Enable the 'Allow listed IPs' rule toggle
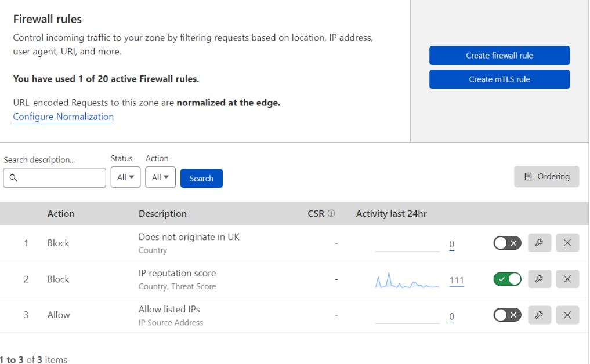Viewport: 590px width, 364px height. (507, 315)
